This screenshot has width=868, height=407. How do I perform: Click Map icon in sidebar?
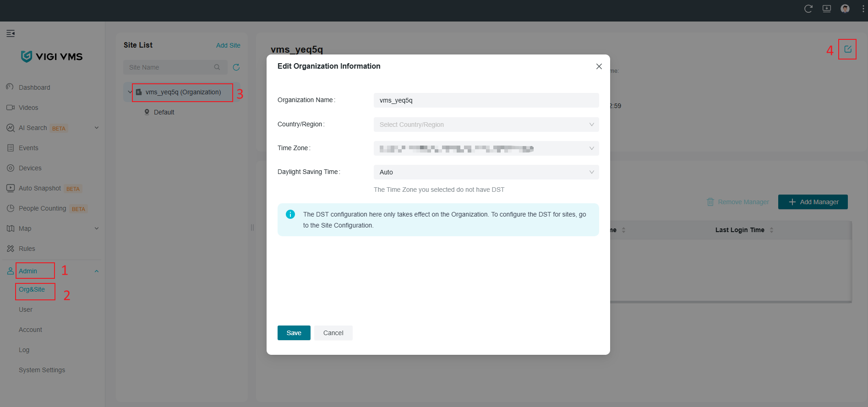(10, 228)
